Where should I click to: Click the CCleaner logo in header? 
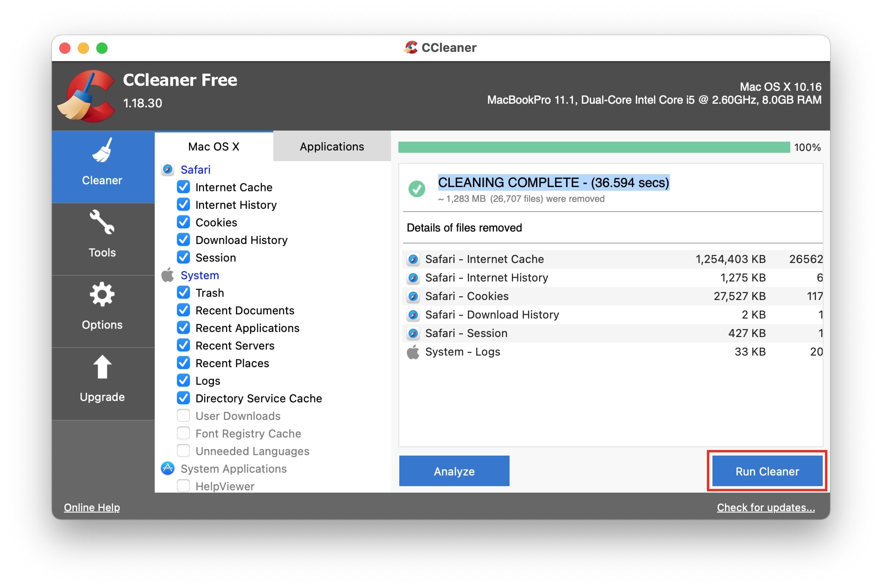click(x=87, y=96)
